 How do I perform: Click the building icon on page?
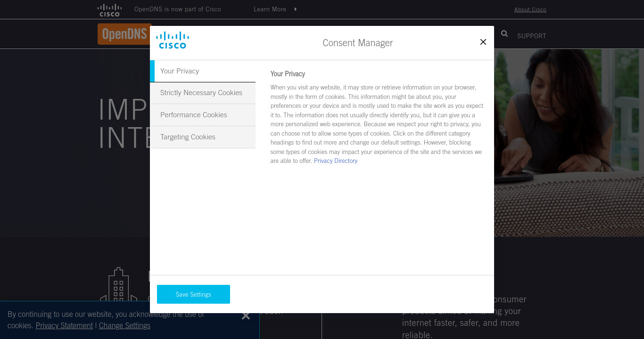click(119, 285)
